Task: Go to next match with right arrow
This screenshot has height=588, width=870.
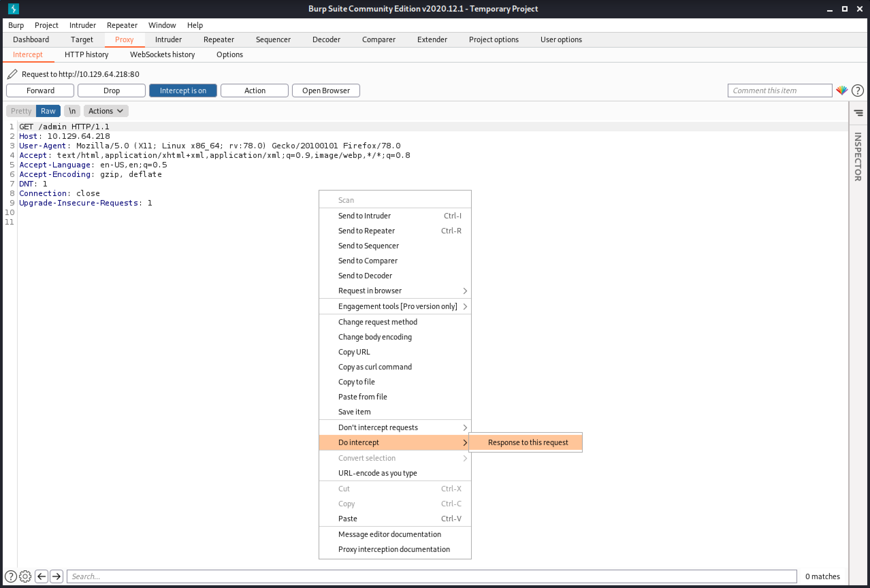Action: tap(57, 576)
